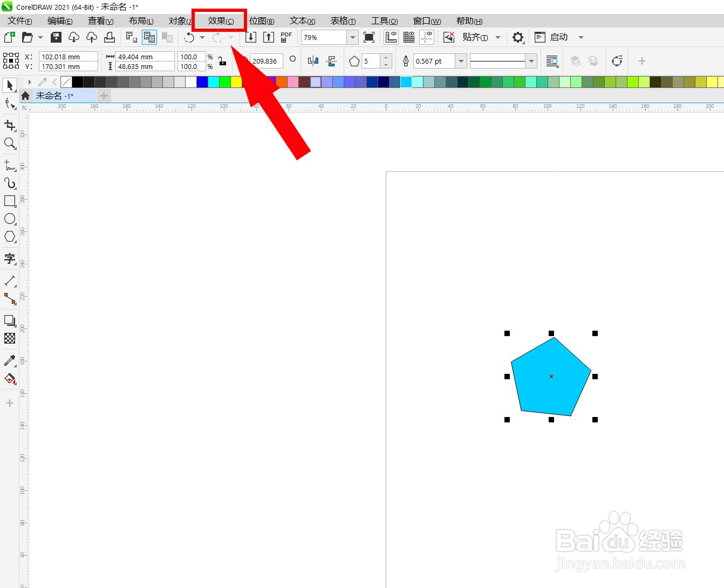This screenshot has height=588, width=724.
Task: Click the cloud download icon
Action: (74, 37)
